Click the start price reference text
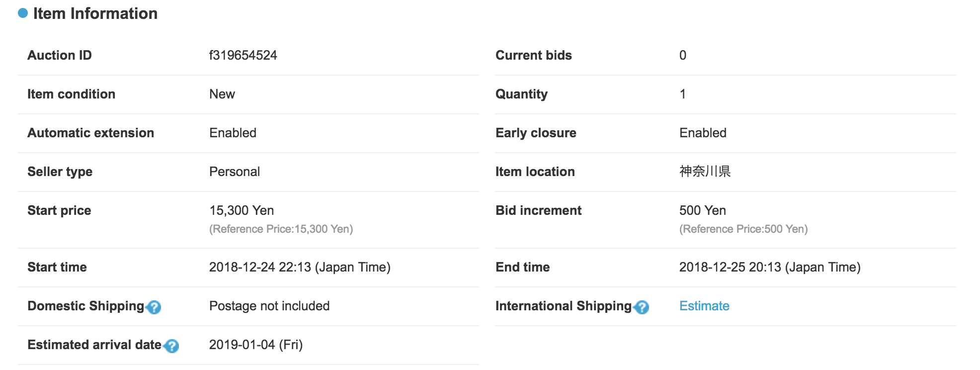The image size is (980, 370). tap(281, 229)
